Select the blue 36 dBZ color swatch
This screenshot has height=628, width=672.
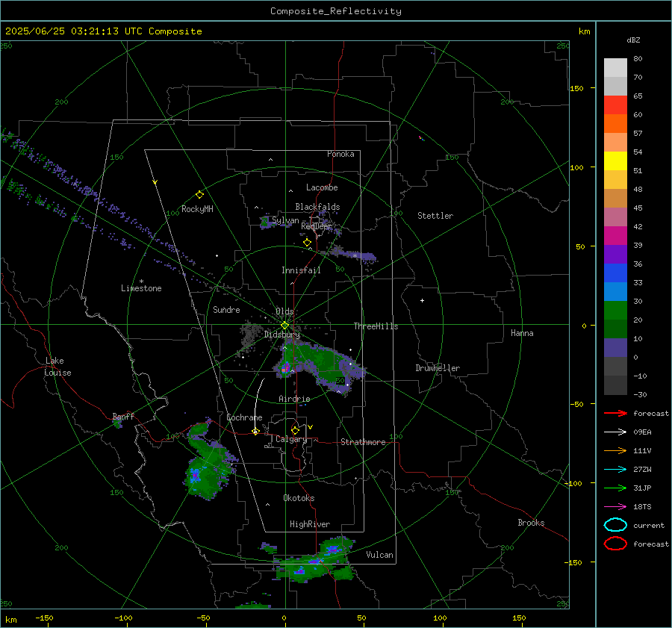[615, 273]
